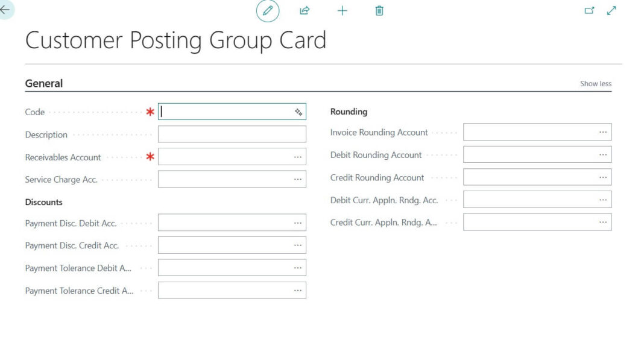Screen dimensions: 644x351
Task: Click the Payment Disc. Debit Acc. label
Action: [71, 223]
